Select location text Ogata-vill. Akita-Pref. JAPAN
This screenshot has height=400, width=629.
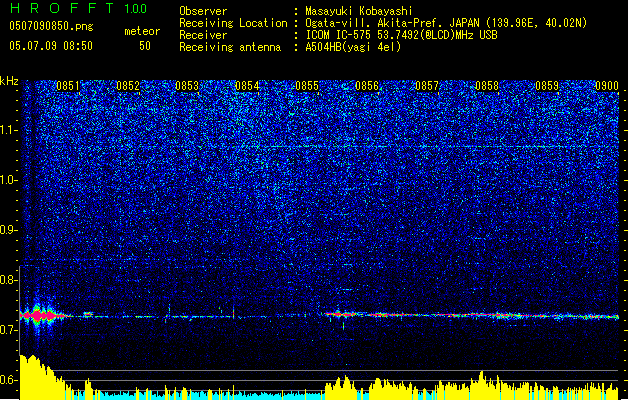point(393,23)
